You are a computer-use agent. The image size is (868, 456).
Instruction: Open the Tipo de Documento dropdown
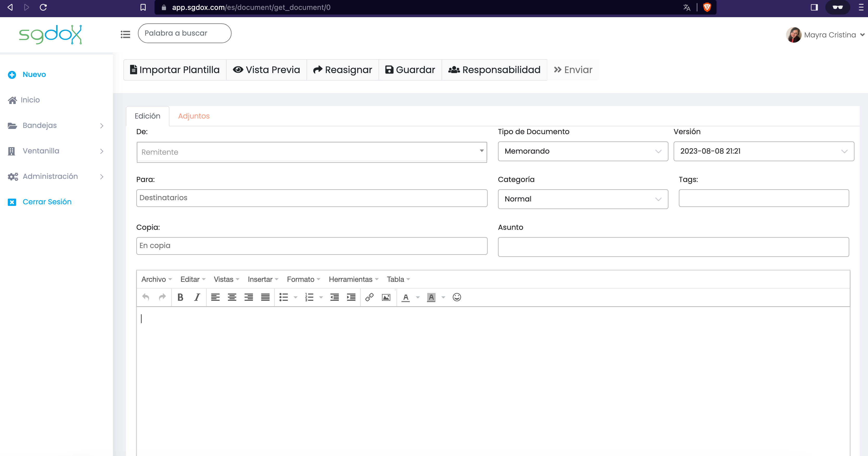583,151
